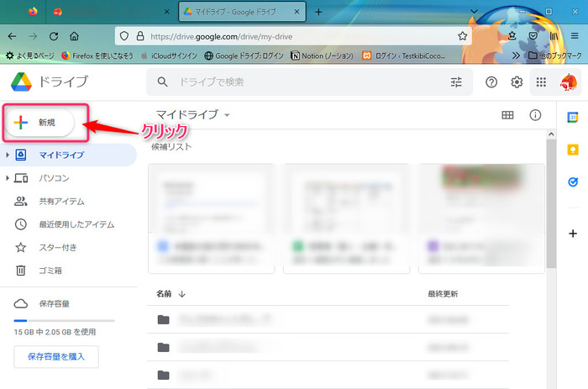Open Firefox hamburger application menu
This screenshot has width=588, height=389.
coord(575,36)
